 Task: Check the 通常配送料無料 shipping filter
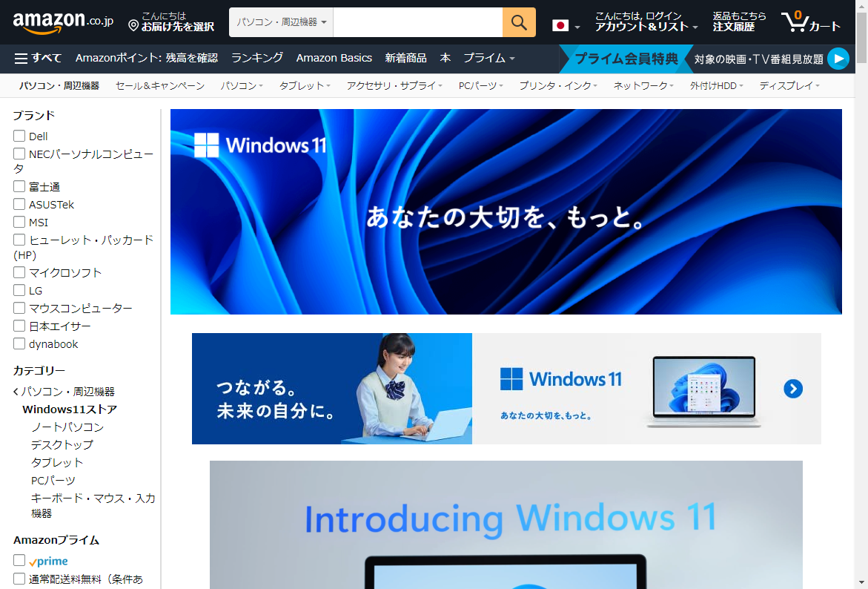click(18, 579)
